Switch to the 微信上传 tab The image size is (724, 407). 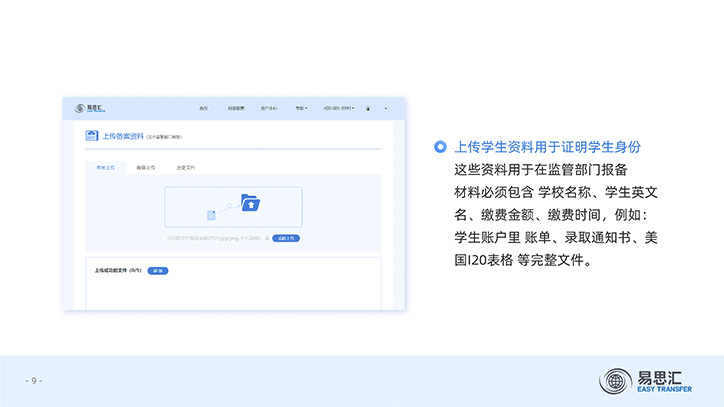tap(146, 167)
